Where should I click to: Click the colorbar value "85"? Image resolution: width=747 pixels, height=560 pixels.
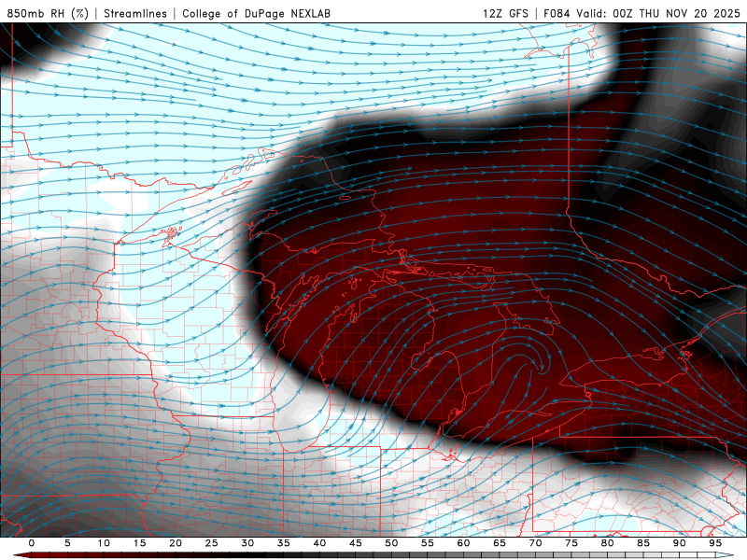(x=643, y=543)
